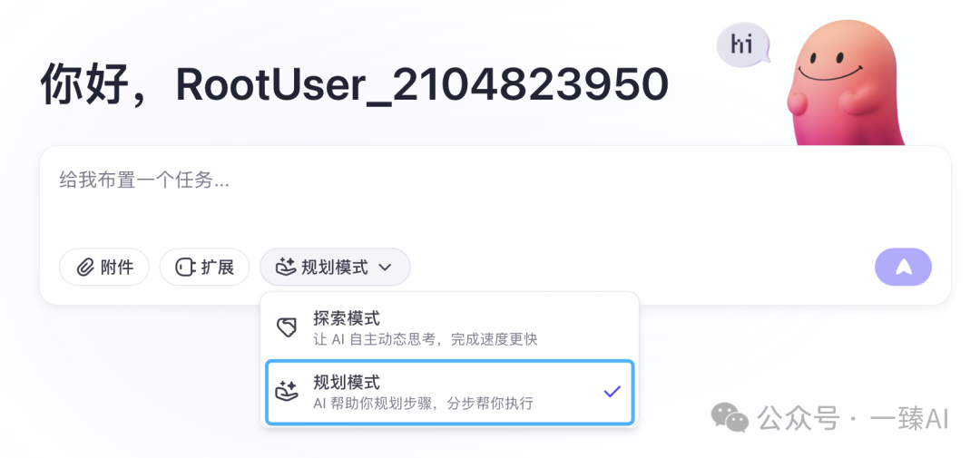Click the WeChat logo in watermark
The width and height of the screenshot is (980, 458).
[730, 417]
